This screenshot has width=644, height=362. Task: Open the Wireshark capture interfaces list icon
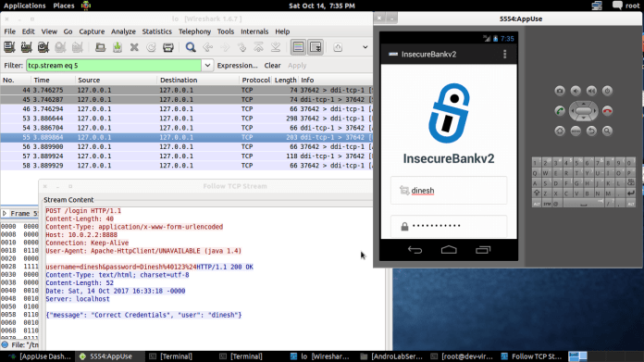(x=9, y=47)
